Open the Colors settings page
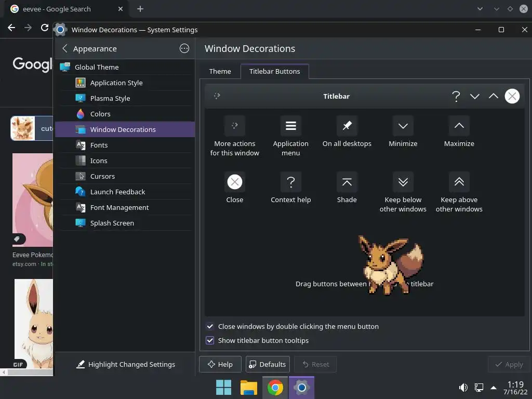Viewport: 532px width, 399px height. click(125, 114)
